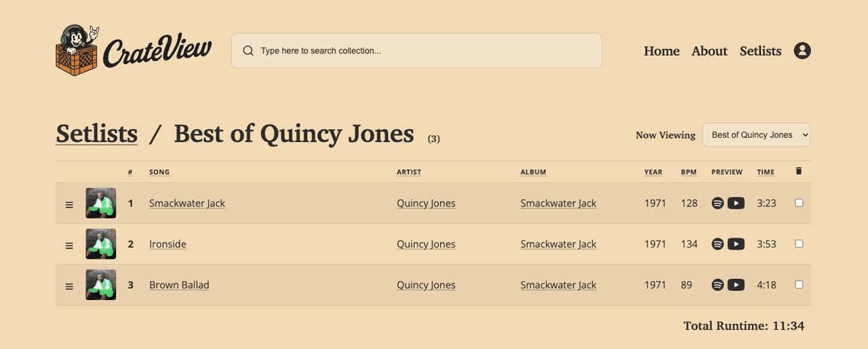Click the 3:53 time value
Image resolution: width=868 pixels, height=349 pixels.
(x=766, y=244)
